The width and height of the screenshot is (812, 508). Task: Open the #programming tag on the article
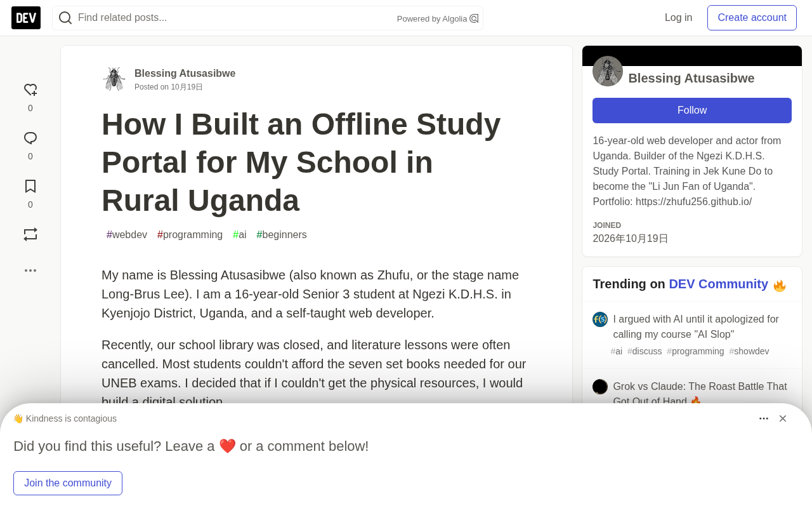190,235
